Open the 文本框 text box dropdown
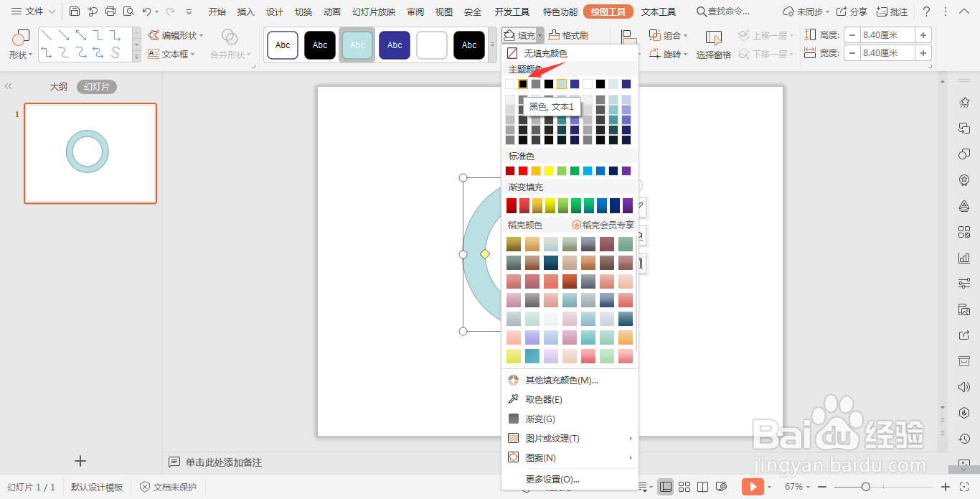Image resolution: width=980 pixels, height=499 pixels. [x=171, y=54]
